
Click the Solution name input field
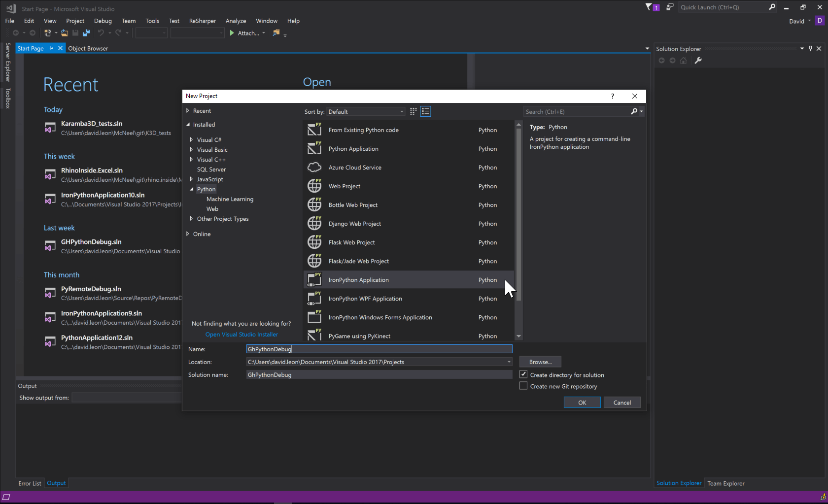click(x=379, y=374)
